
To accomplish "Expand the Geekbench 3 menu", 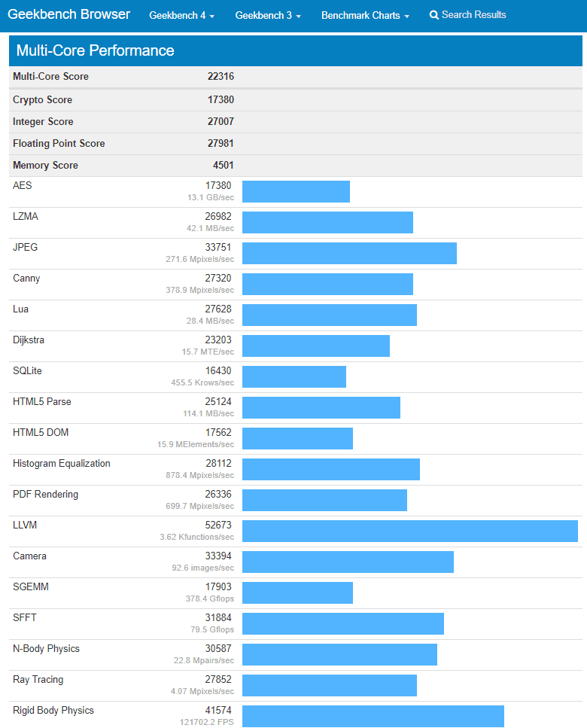I will [x=268, y=14].
